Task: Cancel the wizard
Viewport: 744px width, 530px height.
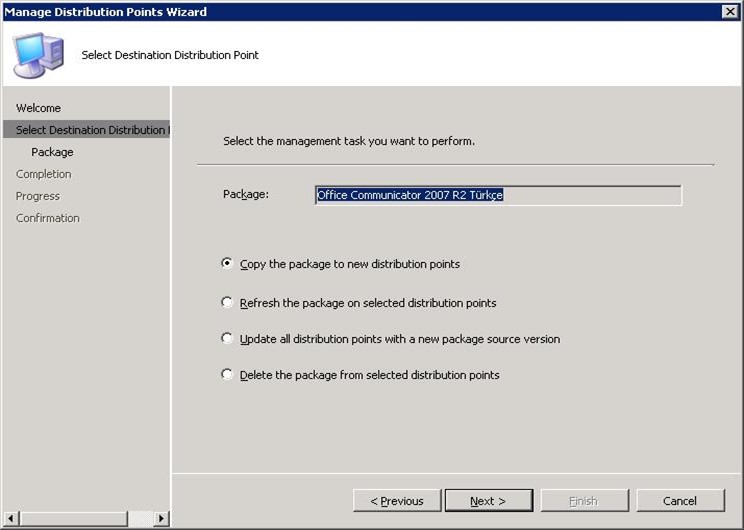Action: pyautogui.click(x=680, y=501)
